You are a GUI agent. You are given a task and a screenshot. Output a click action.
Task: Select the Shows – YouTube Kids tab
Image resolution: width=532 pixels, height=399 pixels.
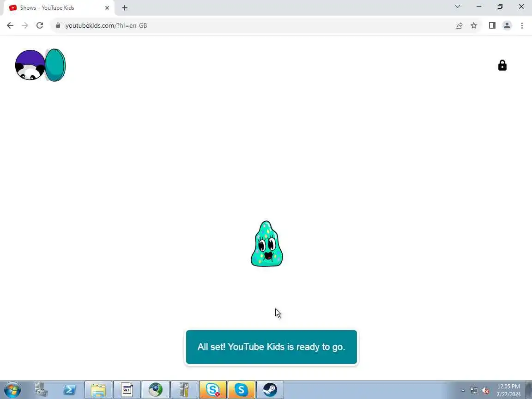pyautogui.click(x=58, y=8)
